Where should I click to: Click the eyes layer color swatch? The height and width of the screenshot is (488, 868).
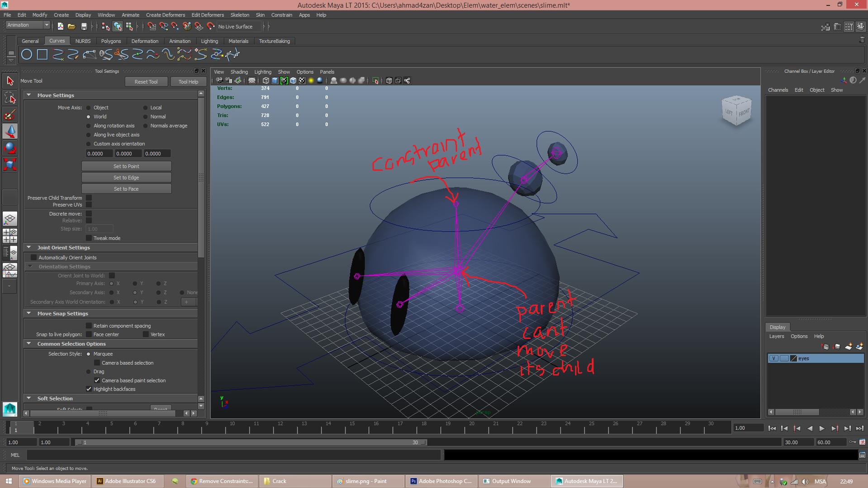tap(794, 358)
